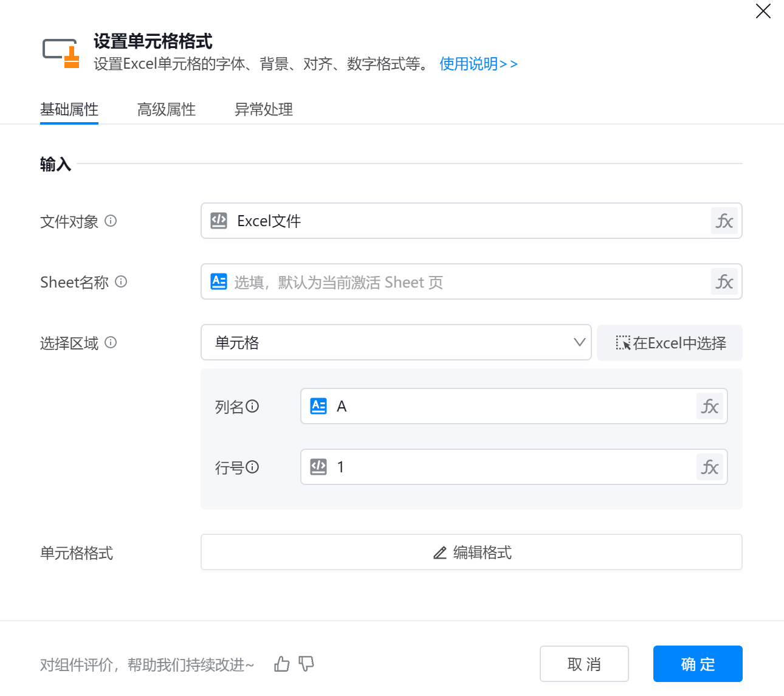Click the fx button in Sheet名称 field

click(x=724, y=282)
